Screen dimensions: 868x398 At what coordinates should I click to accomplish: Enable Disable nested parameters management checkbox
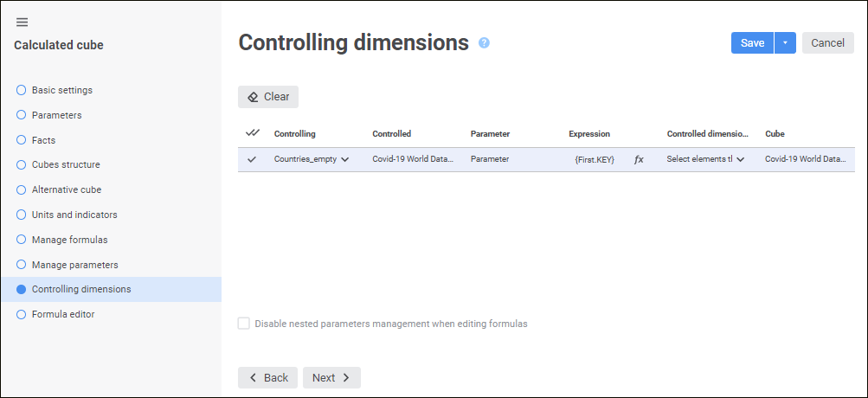click(244, 324)
